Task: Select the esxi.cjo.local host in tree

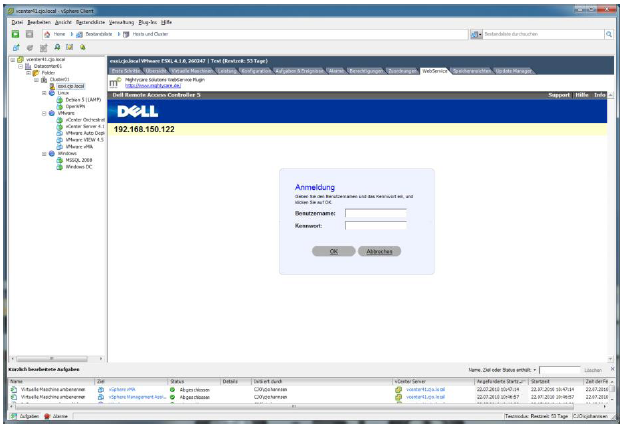Action: click(71, 86)
